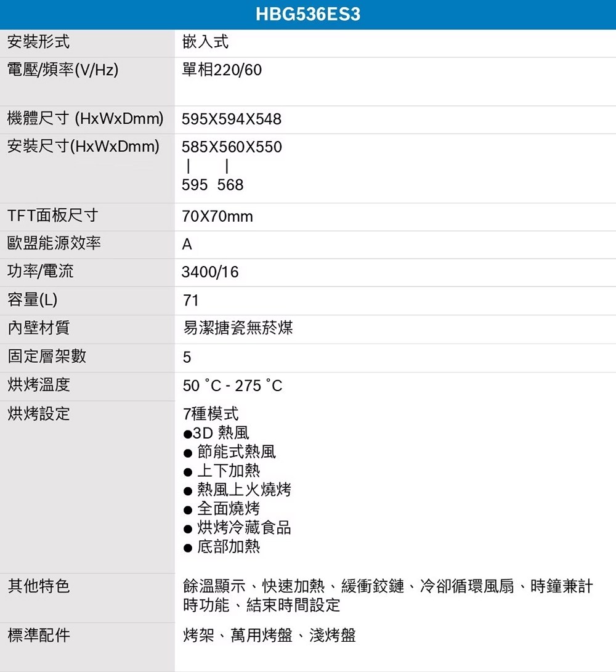This screenshot has height=672, width=616.
Task: Click the 其他特色 row label
Action: [x=39, y=586]
